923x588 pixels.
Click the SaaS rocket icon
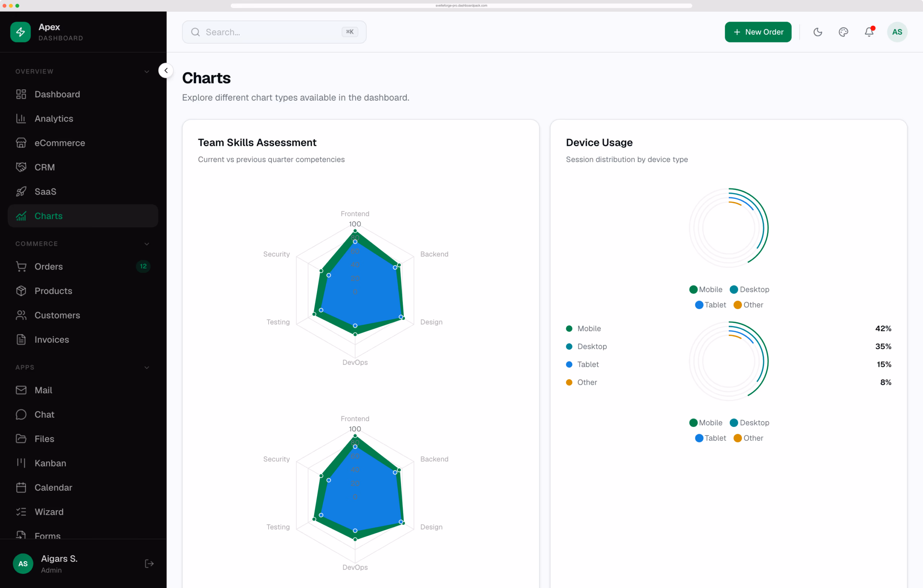click(x=21, y=192)
